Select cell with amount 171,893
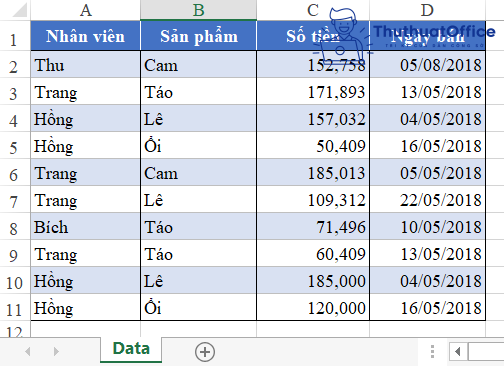 [313, 92]
